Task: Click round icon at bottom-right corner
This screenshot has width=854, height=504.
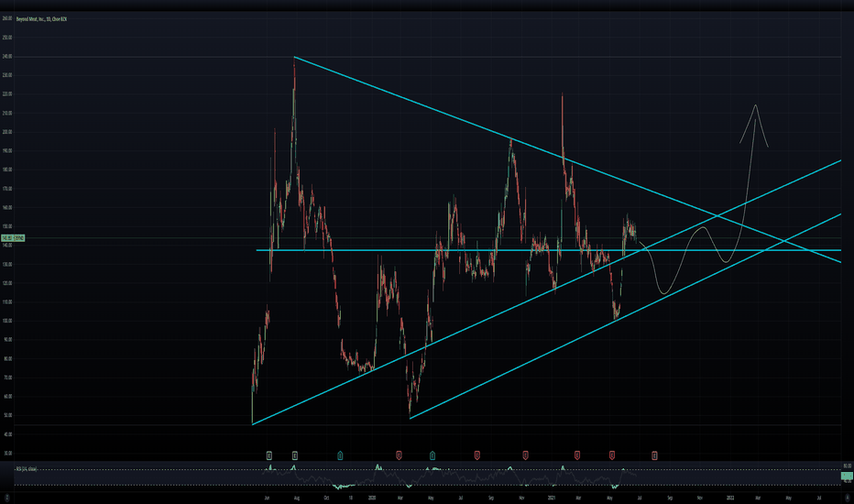Action: pyautogui.click(x=847, y=498)
